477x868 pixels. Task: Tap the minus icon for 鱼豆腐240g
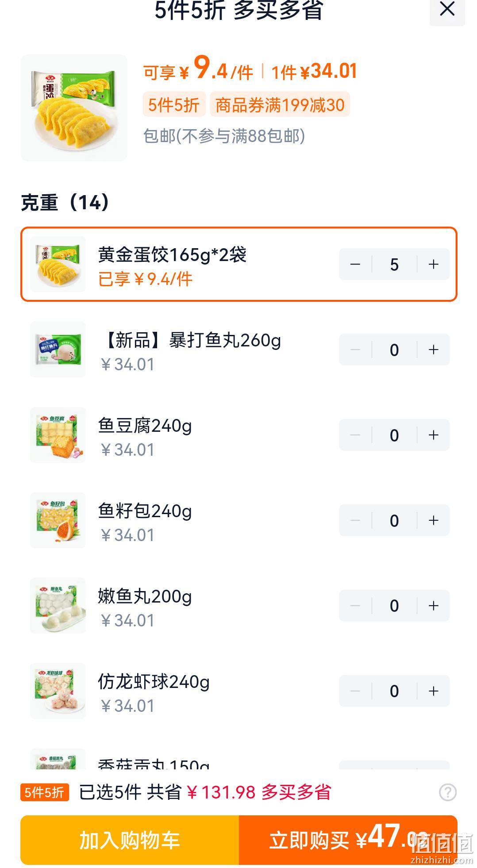[x=355, y=435]
